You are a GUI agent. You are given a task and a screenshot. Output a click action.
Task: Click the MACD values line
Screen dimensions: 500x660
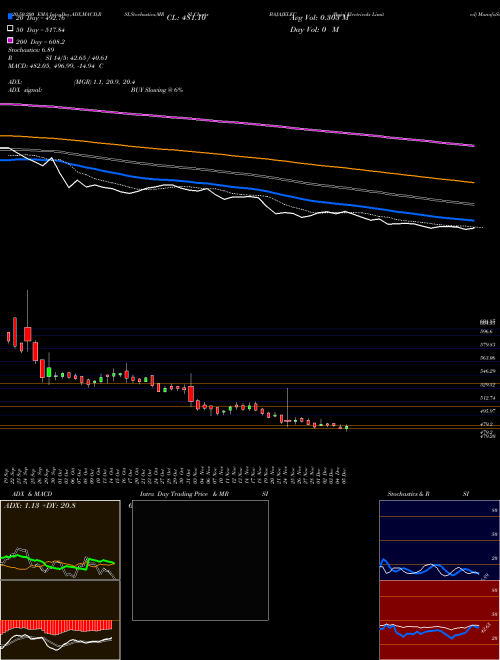pos(56,66)
